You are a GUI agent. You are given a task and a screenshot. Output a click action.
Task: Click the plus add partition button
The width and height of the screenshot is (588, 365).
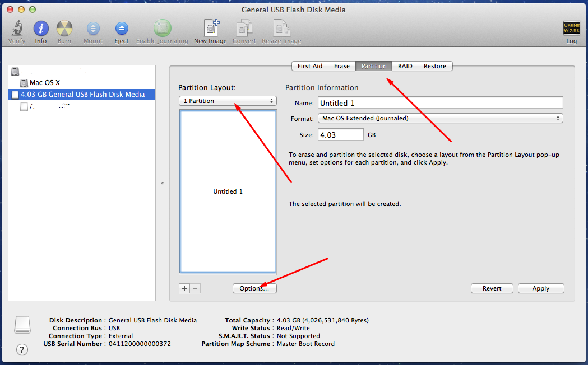[184, 288]
